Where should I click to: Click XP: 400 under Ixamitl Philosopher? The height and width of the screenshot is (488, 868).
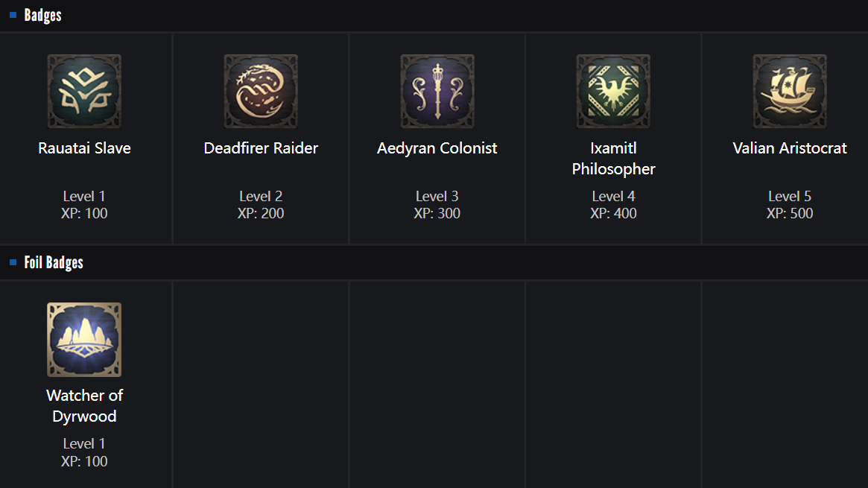click(613, 214)
